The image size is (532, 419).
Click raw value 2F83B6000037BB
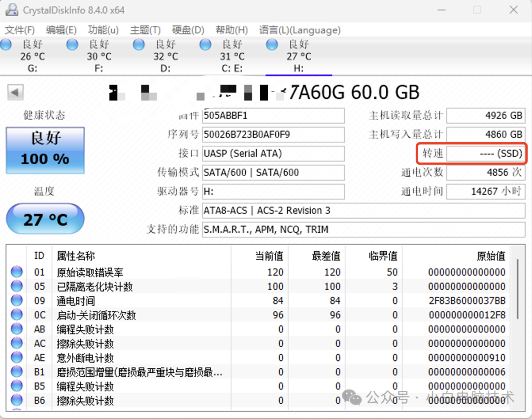(x=467, y=301)
